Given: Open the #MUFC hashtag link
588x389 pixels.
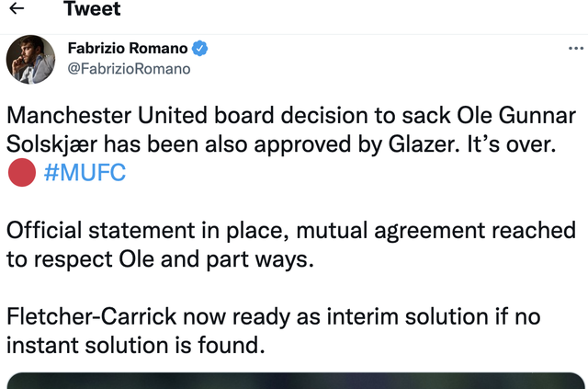Looking at the screenshot, I should click(85, 172).
